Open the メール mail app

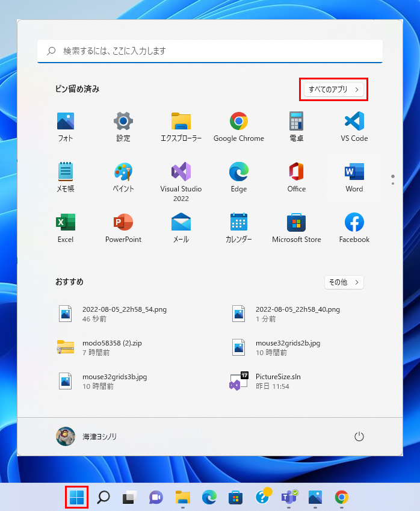coord(181,228)
